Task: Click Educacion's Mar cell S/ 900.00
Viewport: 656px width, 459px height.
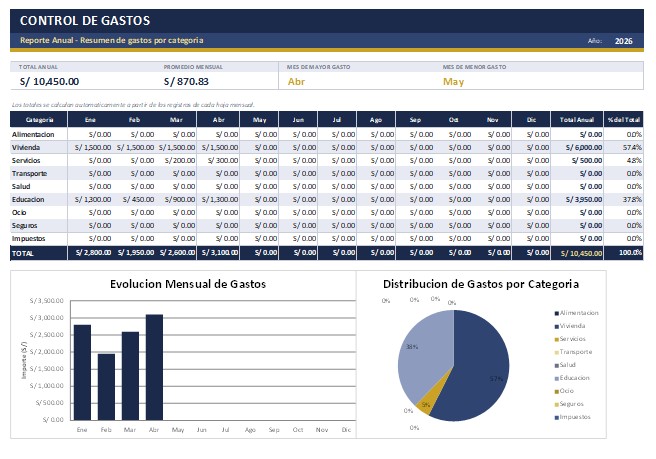Action: (179, 199)
